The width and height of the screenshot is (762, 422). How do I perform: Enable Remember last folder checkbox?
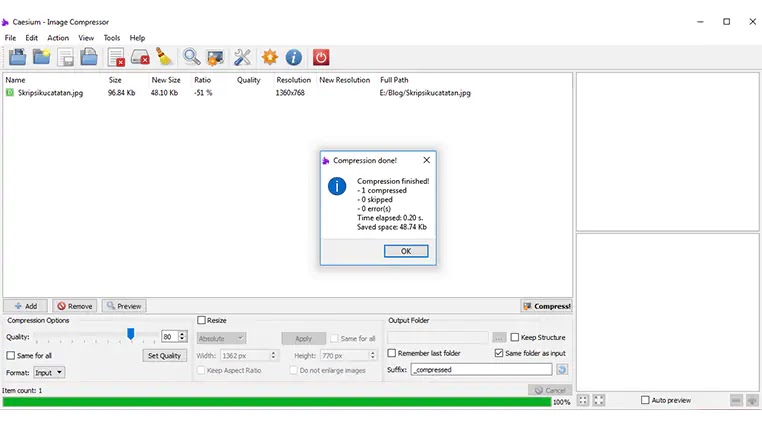392,353
